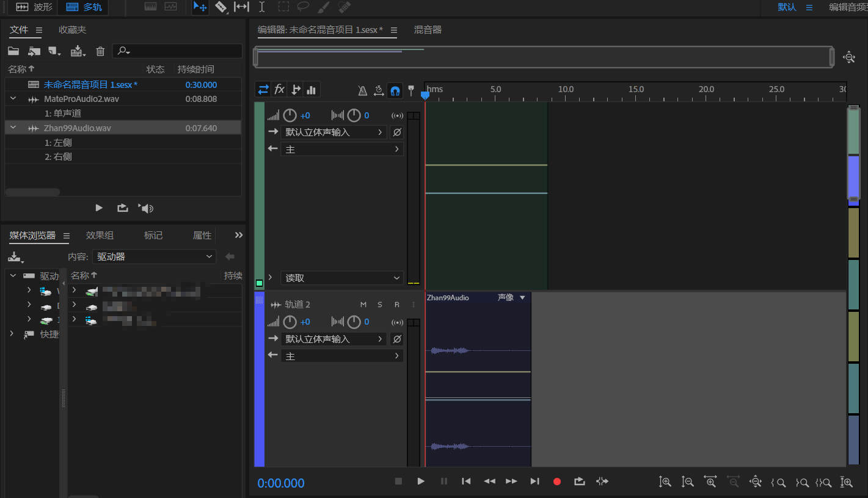
Task: Open the fx effects view for tracks
Action: click(279, 90)
